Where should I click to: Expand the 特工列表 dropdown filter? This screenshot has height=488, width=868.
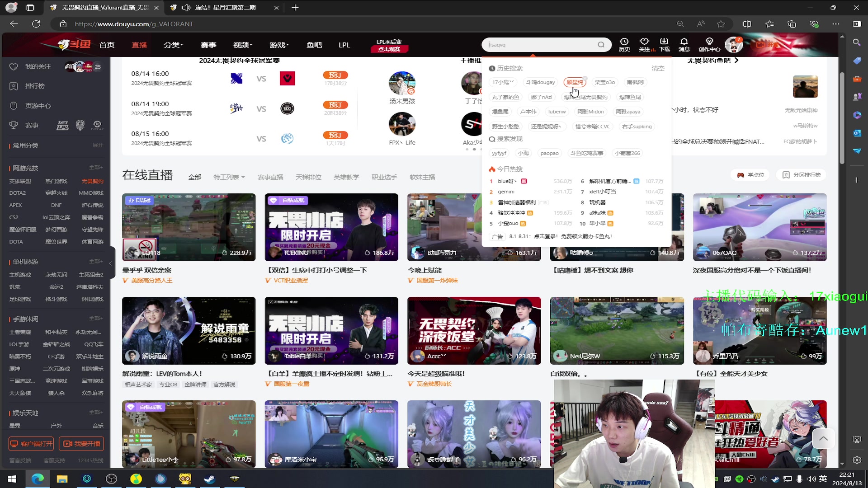pos(229,177)
